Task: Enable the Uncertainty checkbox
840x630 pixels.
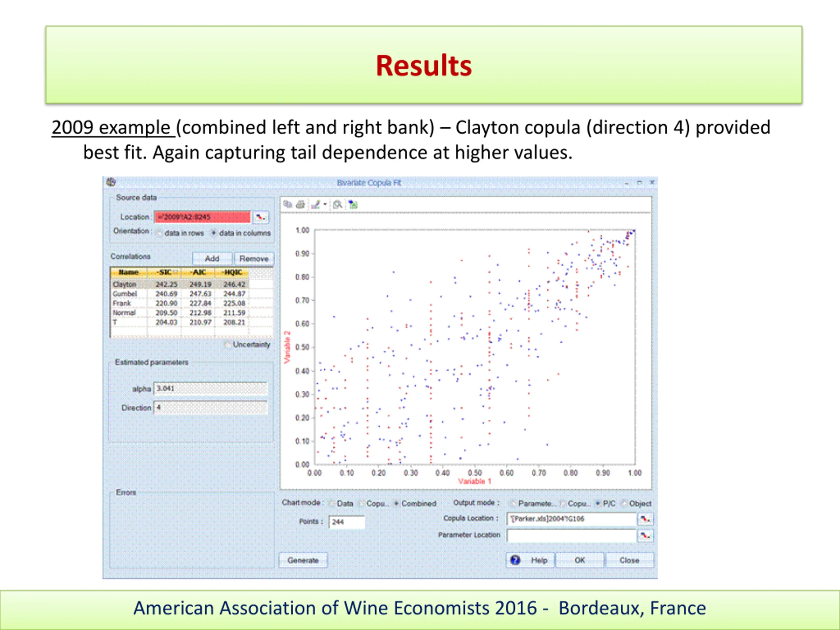Action: [x=228, y=345]
